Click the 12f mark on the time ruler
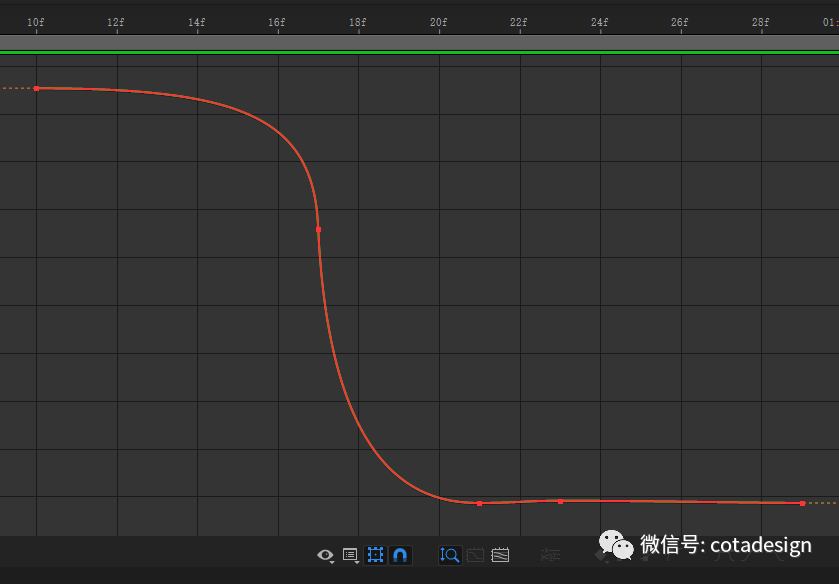The width and height of the screenshot is (839, 584). pyautogui.click(x=116, y=22)
